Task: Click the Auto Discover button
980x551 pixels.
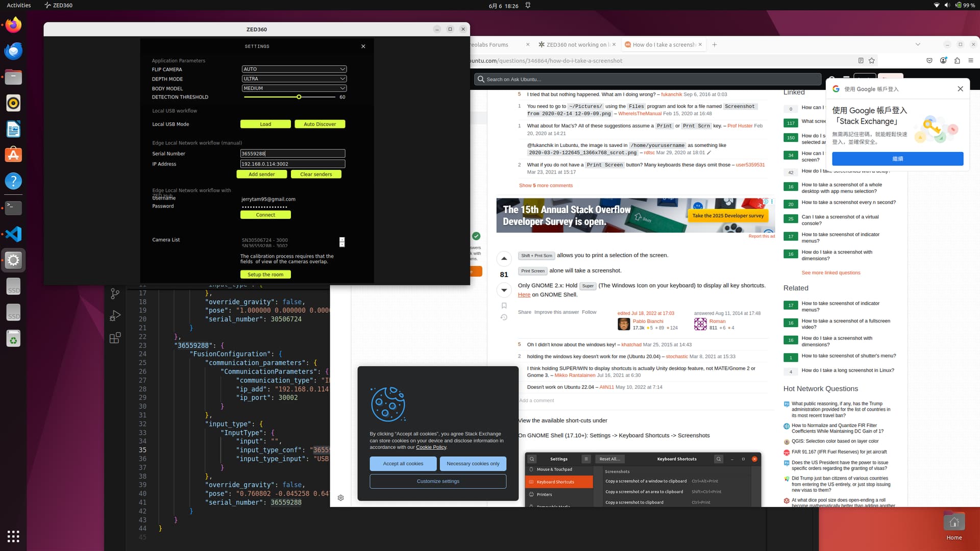Action: click(x=320, y=124)
